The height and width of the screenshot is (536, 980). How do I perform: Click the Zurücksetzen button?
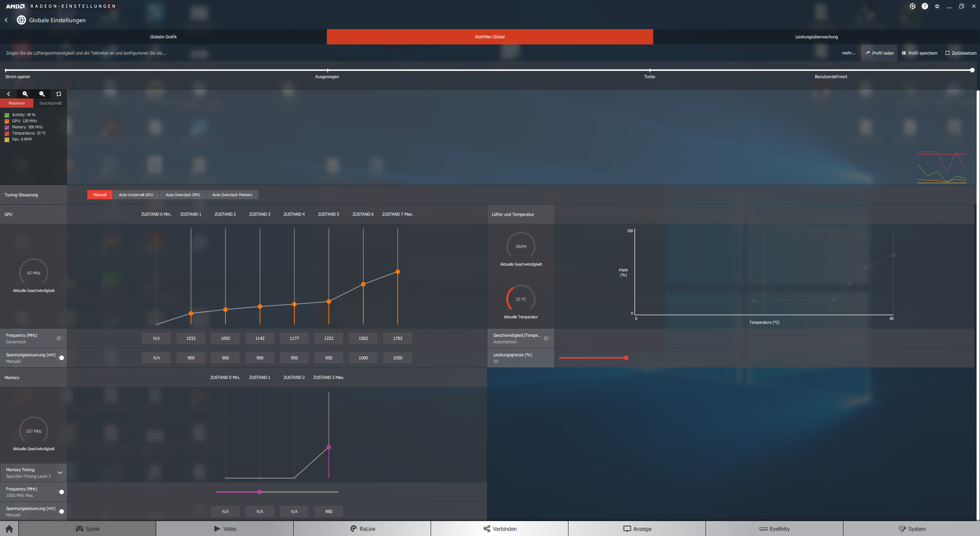tap(961, 53)
